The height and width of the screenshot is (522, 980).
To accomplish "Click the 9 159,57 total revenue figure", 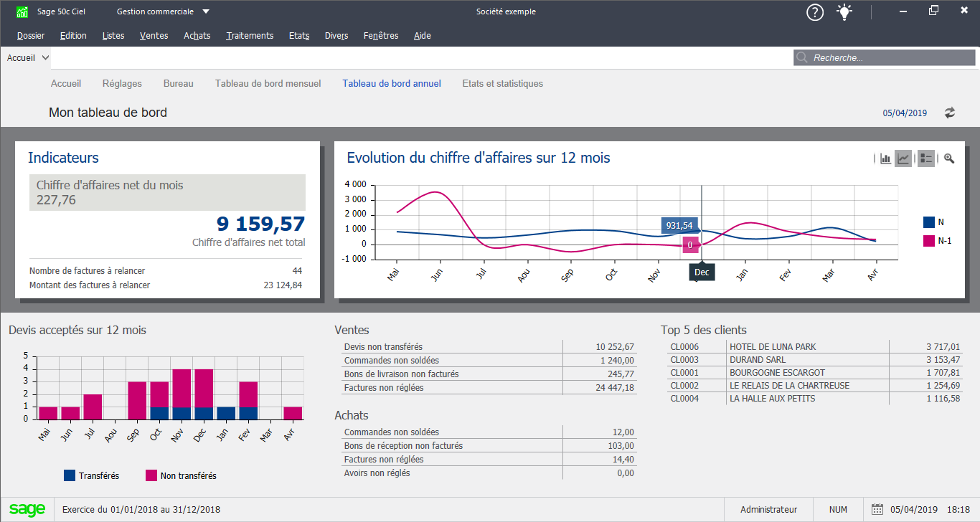I will [260, 224].
